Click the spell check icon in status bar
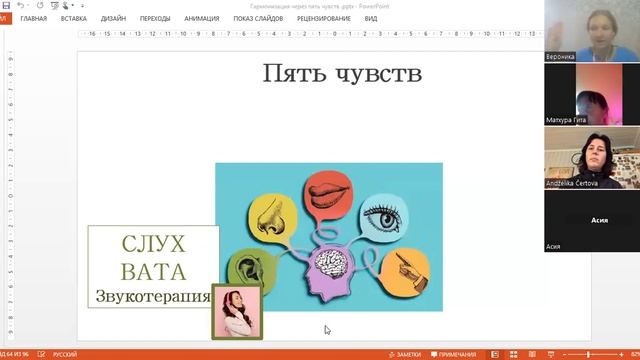This screenshot has height=360, width=640. coord(41,354)
